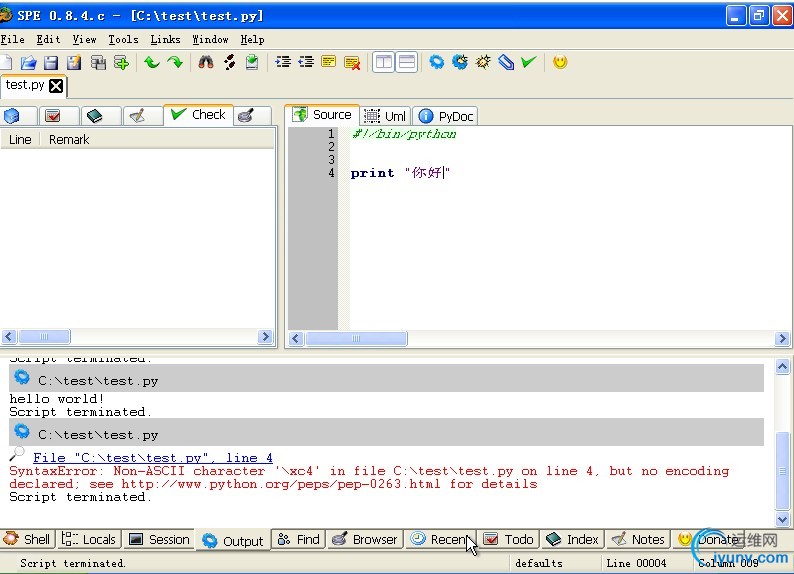794x574 pixels.
Task: Switch to the Notes bottom tab
Action: pyautogui.click(x=638, y=540)
